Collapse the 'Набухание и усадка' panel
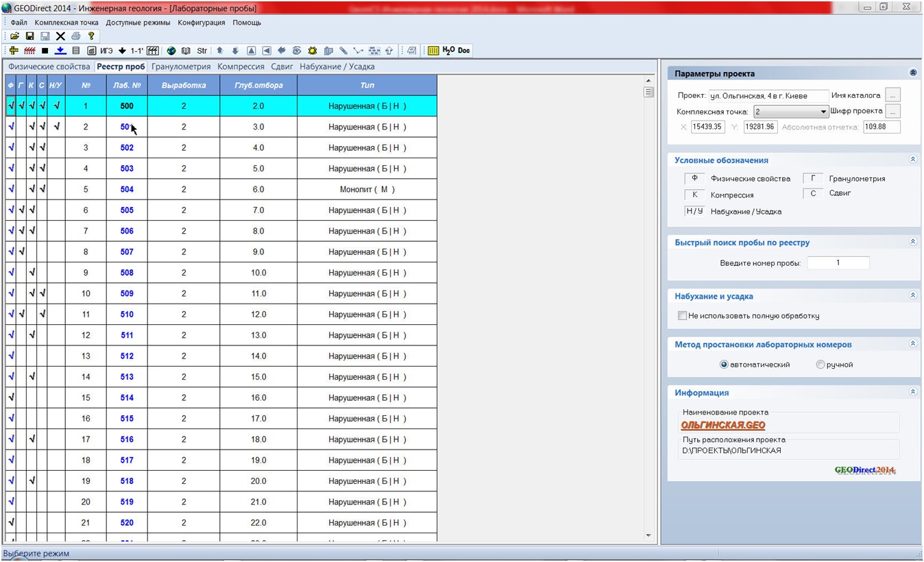 [912, 295]
